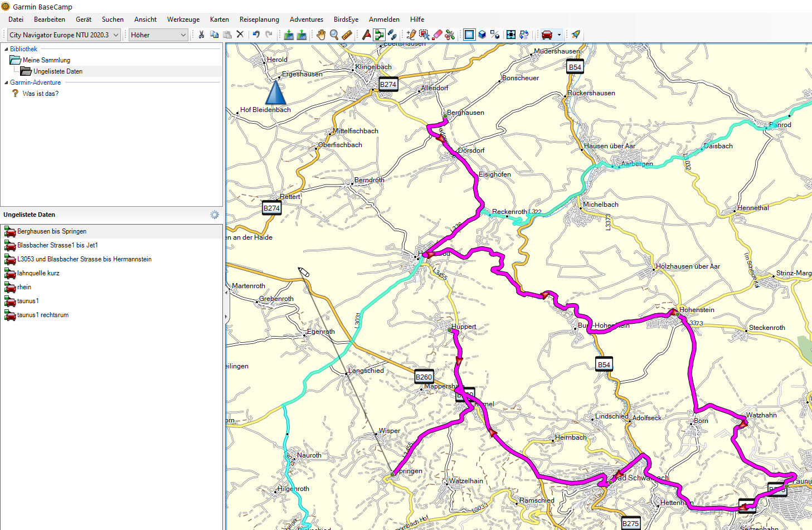Image resolution: width=812 pixels, height=530 pixels.
Task: Click the Send to device icon
Action: pos(289,35)
